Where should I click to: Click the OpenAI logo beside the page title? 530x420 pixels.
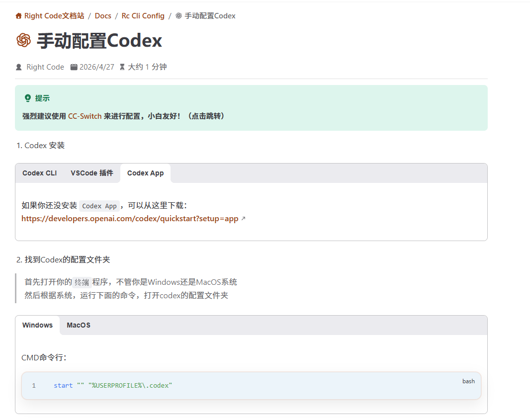pyautogui.click(x=23, y=40)
